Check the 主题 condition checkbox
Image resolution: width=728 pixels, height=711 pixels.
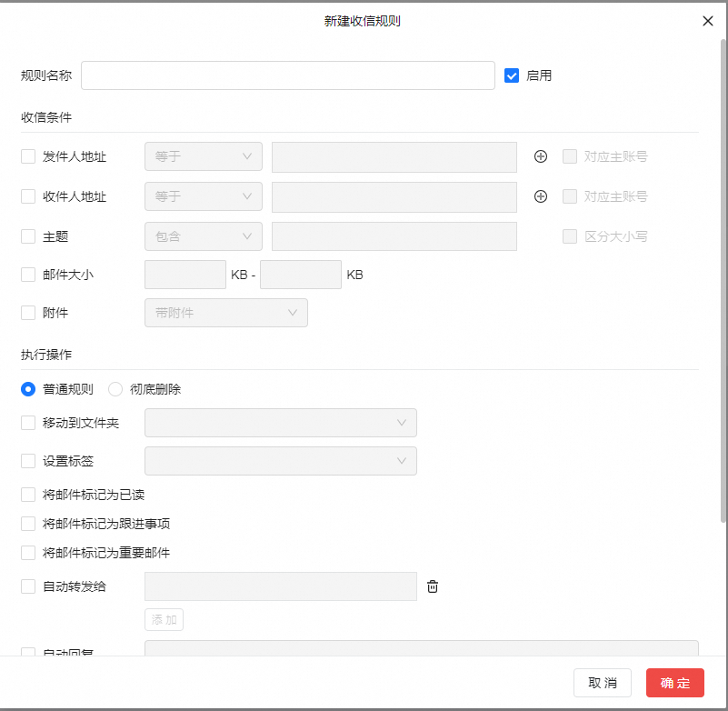(x=27, y=236)
